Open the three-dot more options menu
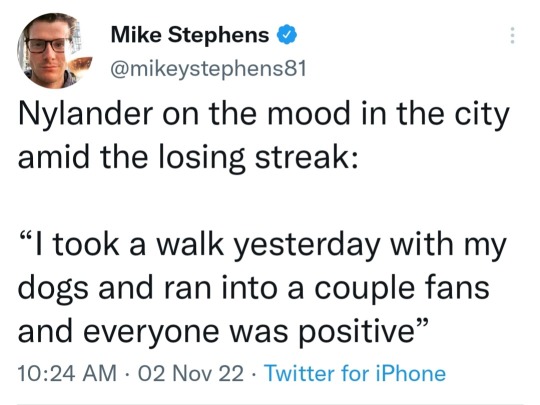The height and width of the screenshot is (405, 540). pos(512,35)
